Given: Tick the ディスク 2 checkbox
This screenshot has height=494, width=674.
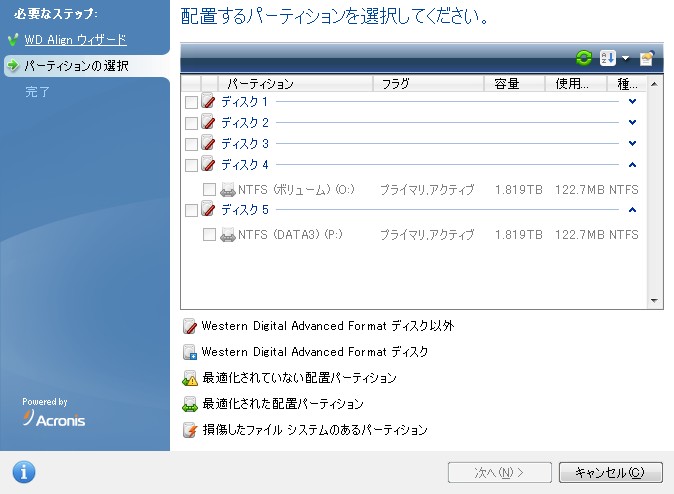Looking at the screenshot, I should pyautogui.click(x=191, y=123).
